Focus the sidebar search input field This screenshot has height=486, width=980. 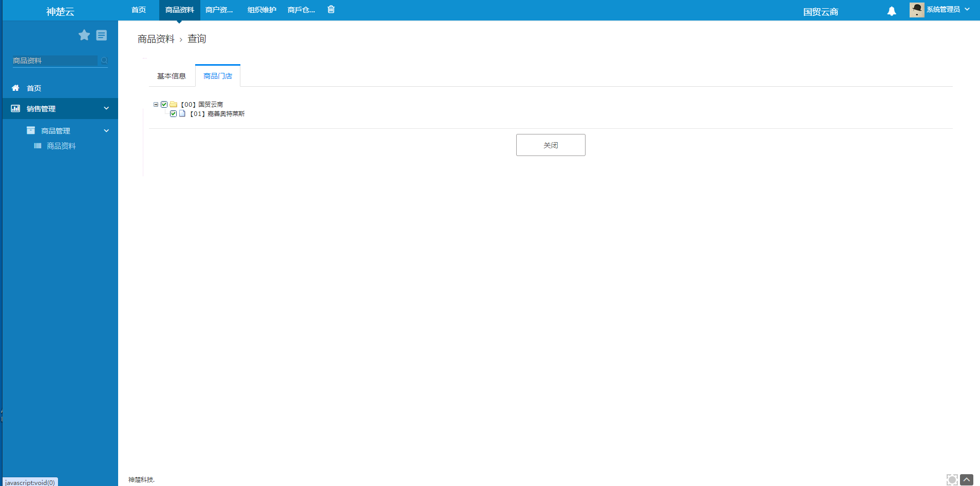click(x=55, y=61)
